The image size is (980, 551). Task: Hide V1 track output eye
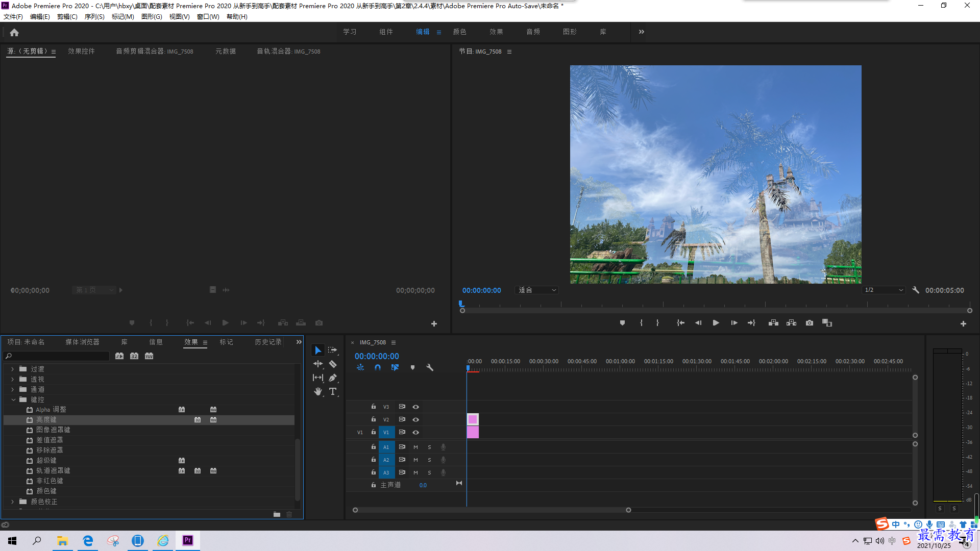[x=416, y=432]
